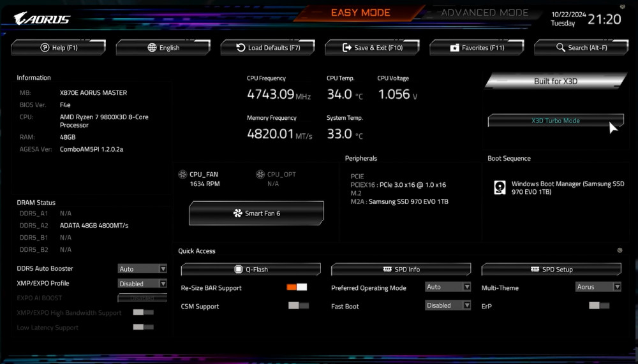Open SPD Setup
This screenshot has height=364, width=638.
point(551,269)
